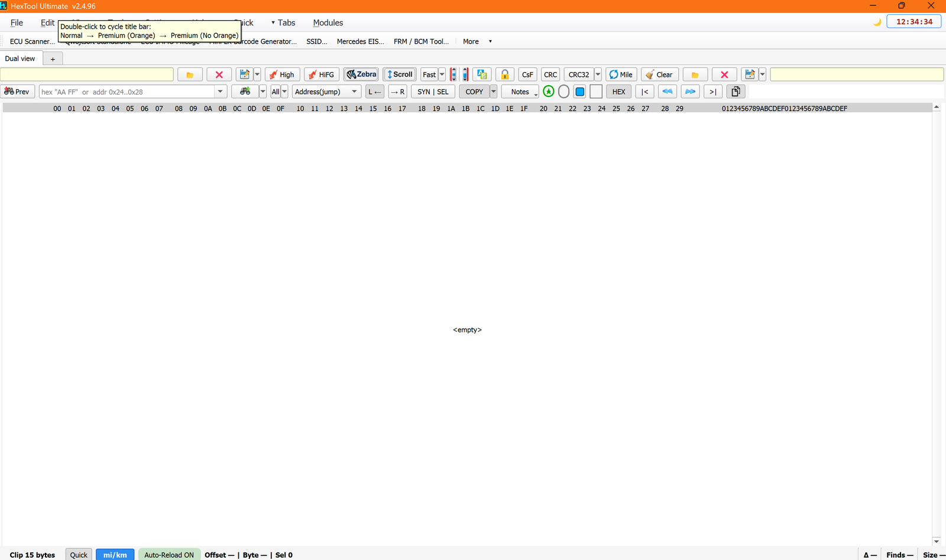Click the blue-red right marker icon
The width and height of the screenshot is (946, 560).
[465, 75]
